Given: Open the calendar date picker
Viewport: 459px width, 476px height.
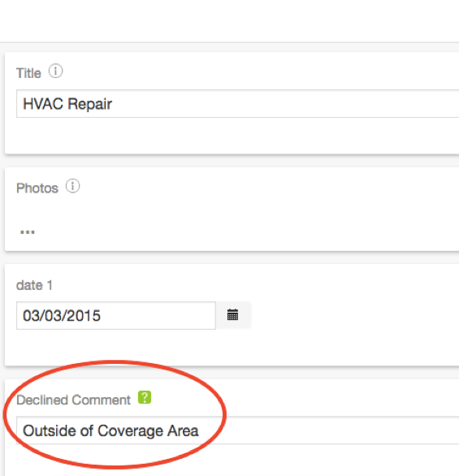Looking at the screenshot, I should click(233, 315).
